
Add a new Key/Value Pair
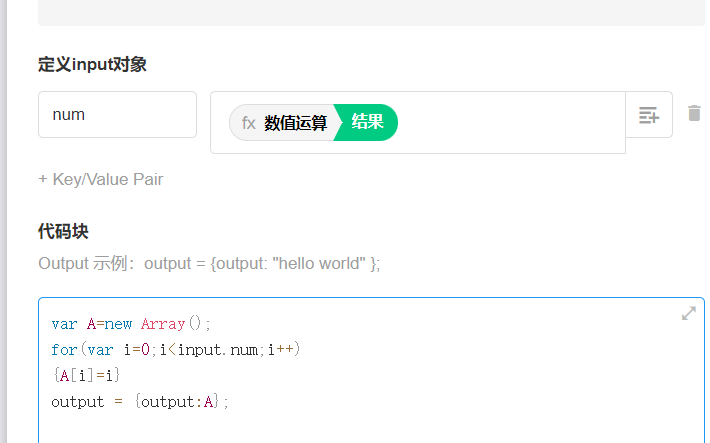100,179
